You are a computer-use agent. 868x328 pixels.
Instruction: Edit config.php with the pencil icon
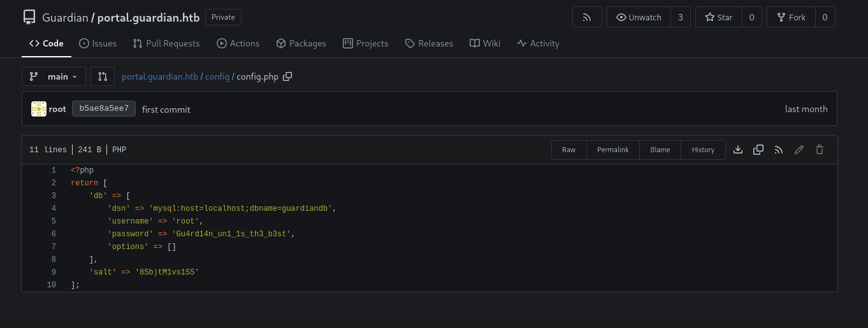click(799, 150)
